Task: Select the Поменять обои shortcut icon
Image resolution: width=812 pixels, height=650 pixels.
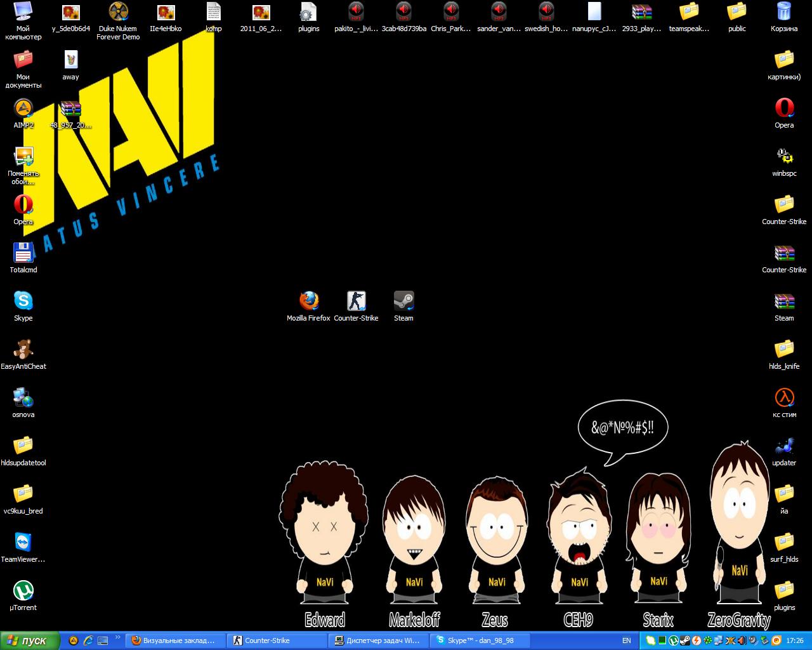Action: tap(23, 166)
